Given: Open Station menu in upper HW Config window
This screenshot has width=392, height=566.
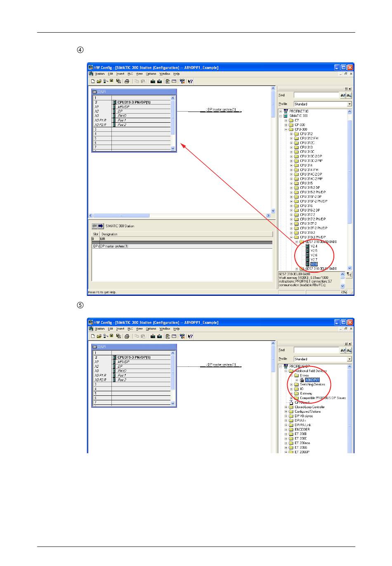Looking at the screenshot, I should point(100,74).
